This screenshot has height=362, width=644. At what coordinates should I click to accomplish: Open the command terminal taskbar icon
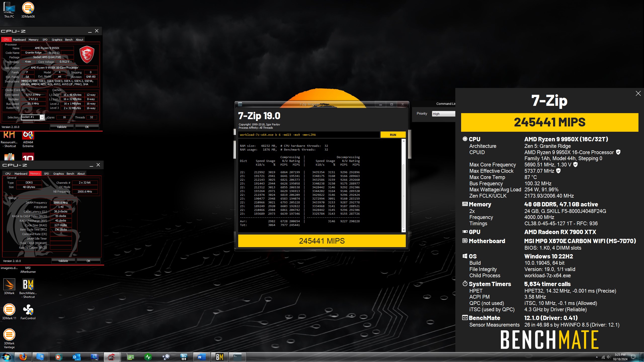coord(237,357)
